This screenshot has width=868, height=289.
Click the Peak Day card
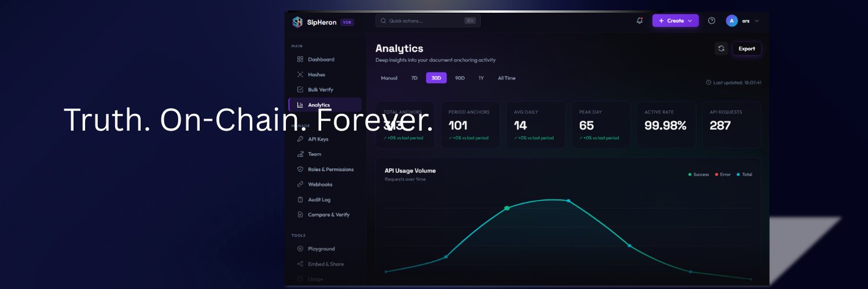point(601,125)
